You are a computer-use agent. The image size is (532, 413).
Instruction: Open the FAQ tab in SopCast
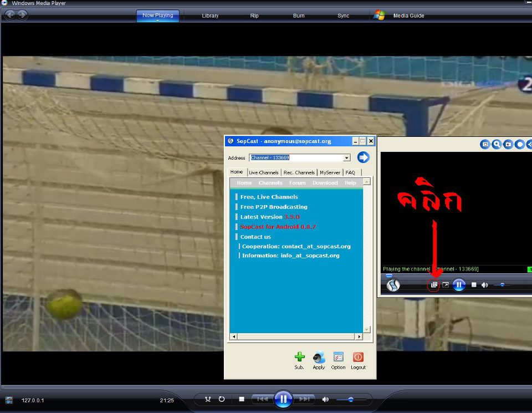[350, 172]
